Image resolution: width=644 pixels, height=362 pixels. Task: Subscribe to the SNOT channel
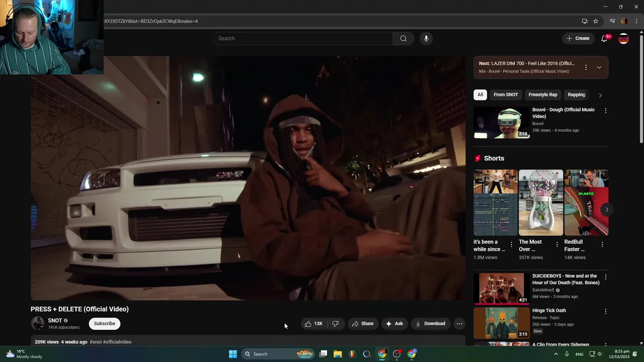[x=105, y=324]
